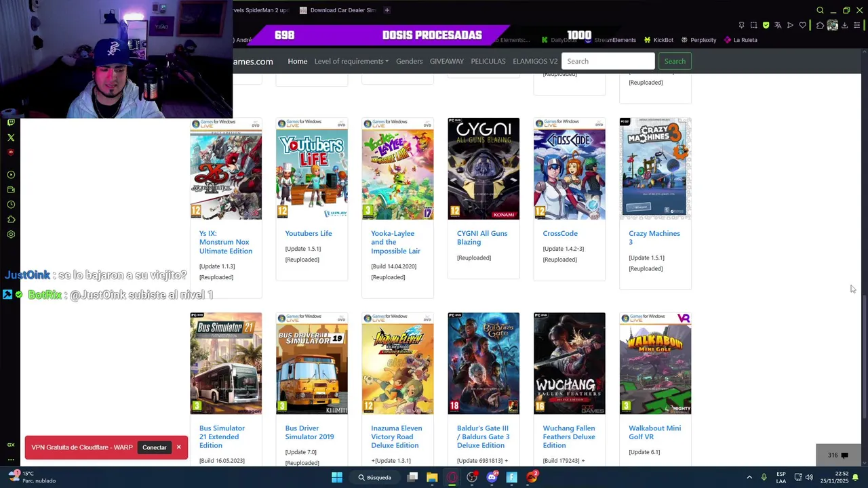Close the Cloudflare WARP VPN banner

click(x=179, y=447)
